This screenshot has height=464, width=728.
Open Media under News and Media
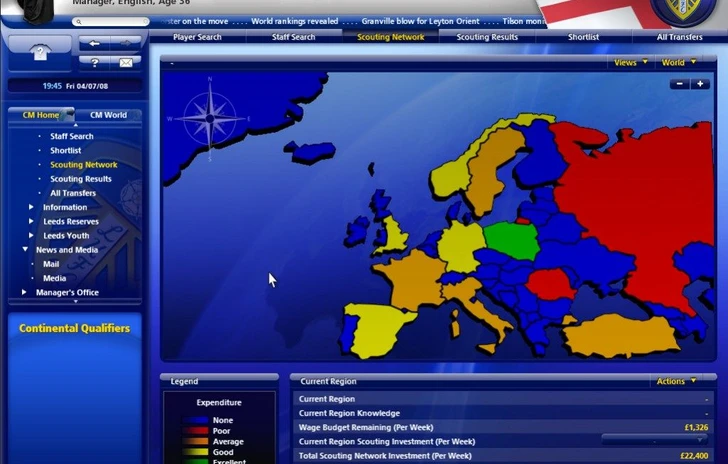[55, 278]
